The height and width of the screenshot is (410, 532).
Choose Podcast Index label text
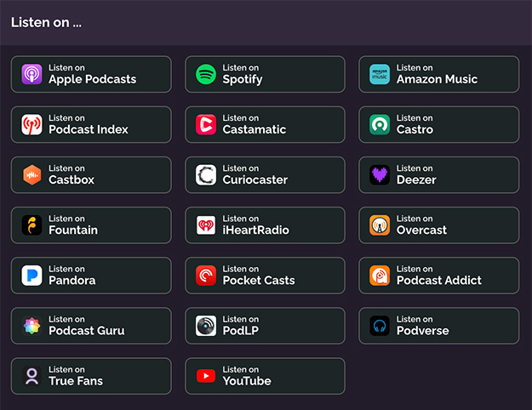[89, 129]
